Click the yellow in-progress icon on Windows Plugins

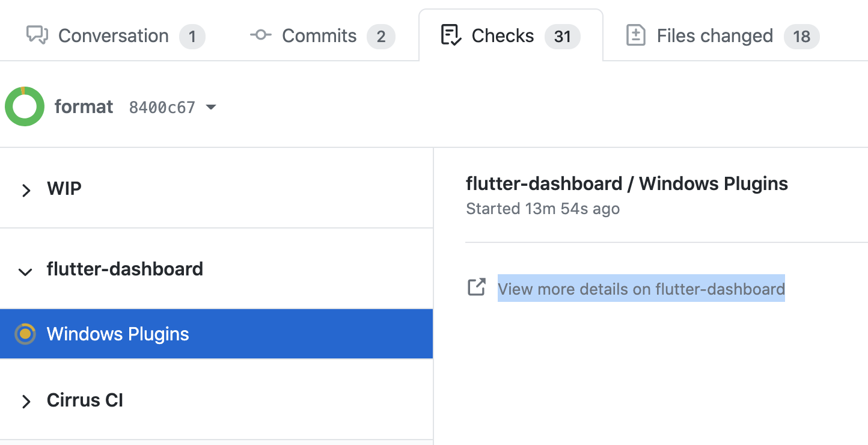[25, 334]
